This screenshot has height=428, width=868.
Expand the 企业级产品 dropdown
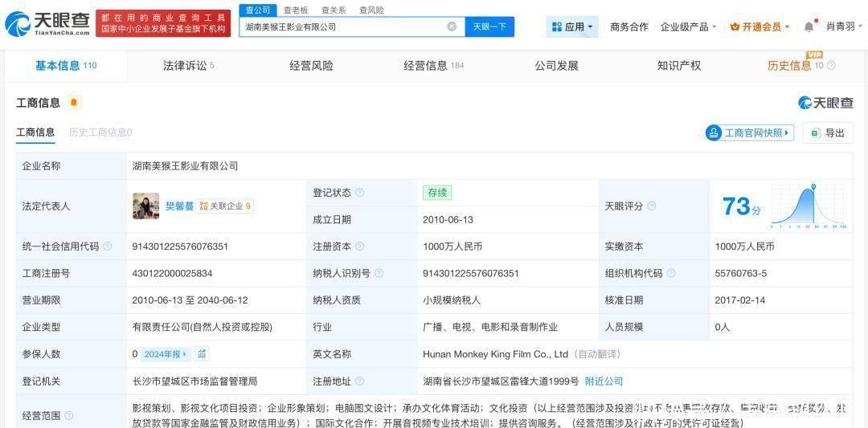(688, 26)
